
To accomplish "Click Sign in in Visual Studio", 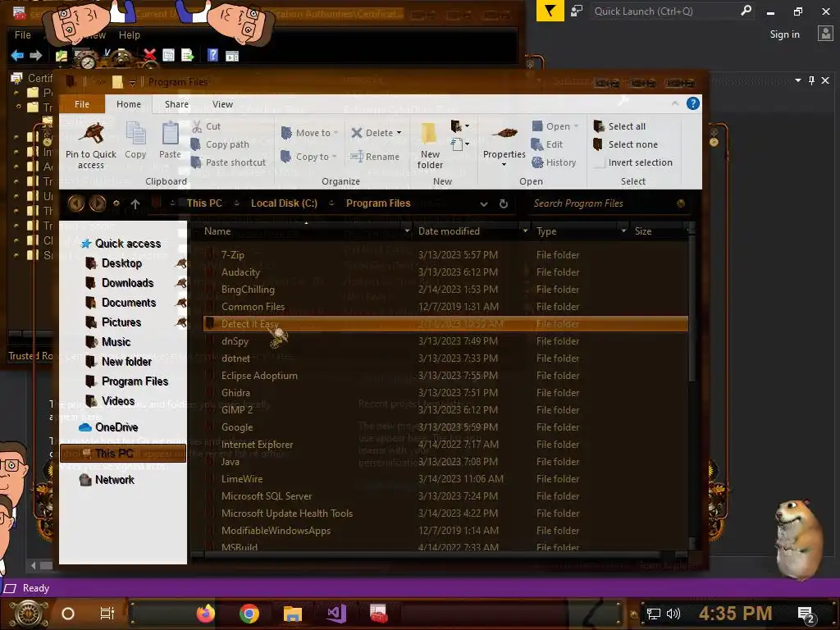I will (x=785, y=34).
